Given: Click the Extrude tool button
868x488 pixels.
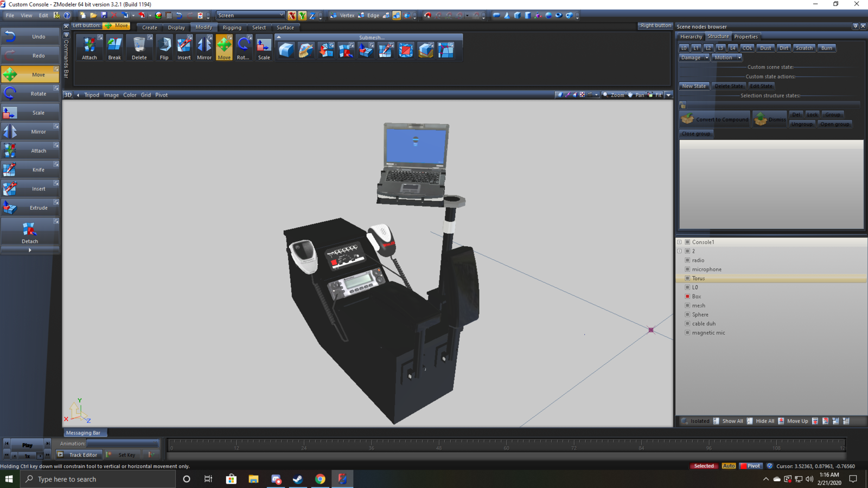Looking at the screenshot, I should 30,208.
